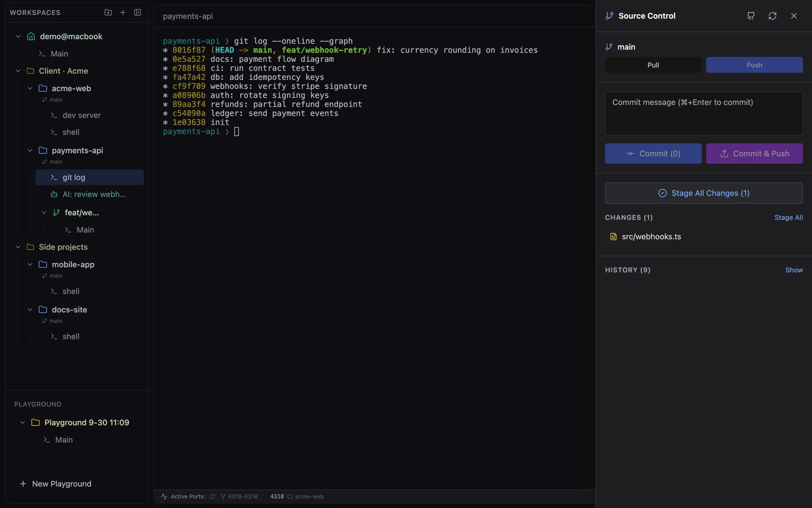Click the terminal icon of dev server
The image size is (812, 508).
pyautogui.click(x=54, y=116)
